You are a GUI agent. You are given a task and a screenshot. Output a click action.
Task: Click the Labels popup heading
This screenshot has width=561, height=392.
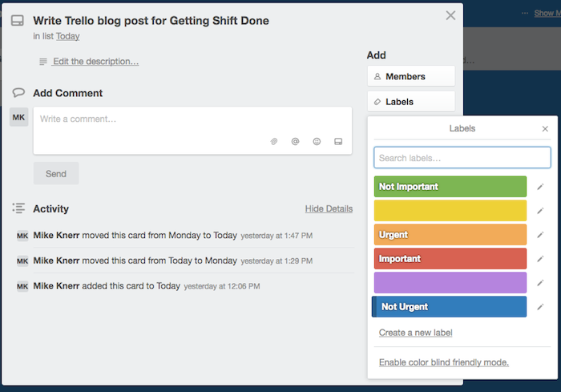462,128
